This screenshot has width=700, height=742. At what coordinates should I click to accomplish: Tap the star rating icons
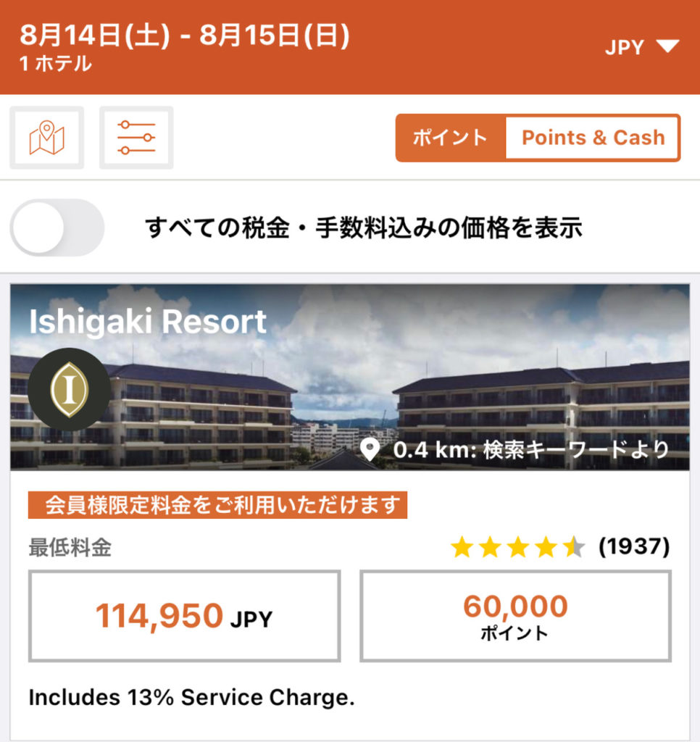click(517, 547)
